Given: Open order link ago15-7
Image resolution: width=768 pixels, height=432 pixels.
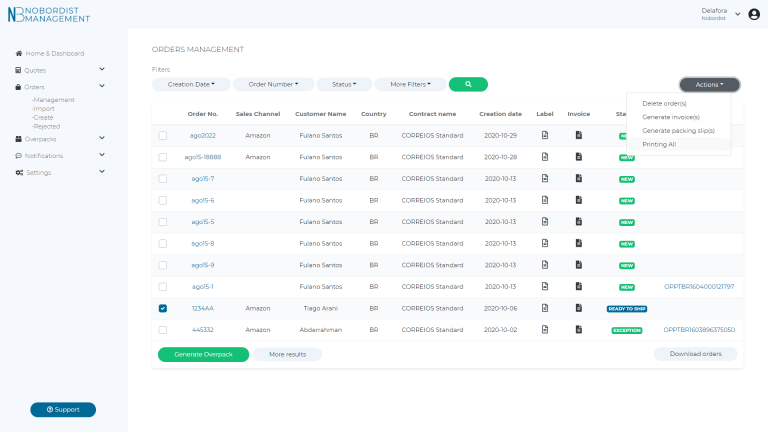Looking at the screenshot, I should [x=202, y=178].
